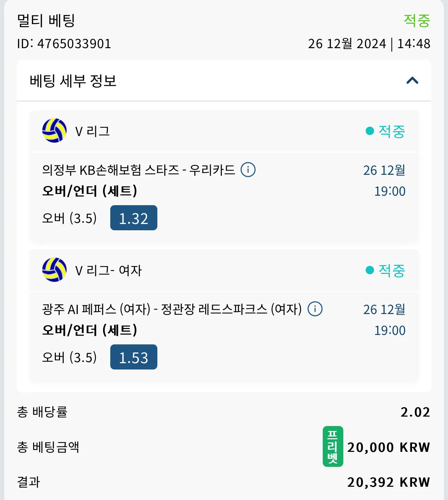Click the 결과 amount 20,392 KRW
This screenshot has width=448, height=500.
(388, 482)
